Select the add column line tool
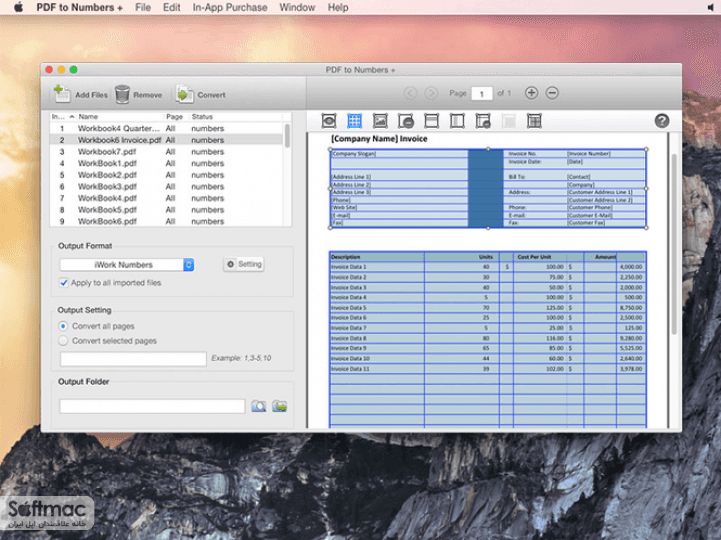The height and width of the screenshot is (540, 721). coord(457,121)
